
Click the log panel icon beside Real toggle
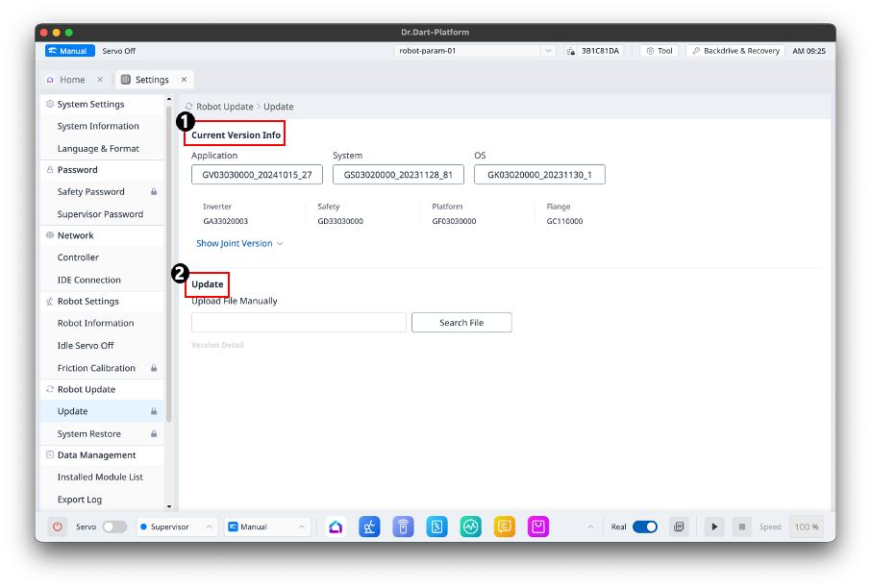pyautogui.click(x=679, y=527)
